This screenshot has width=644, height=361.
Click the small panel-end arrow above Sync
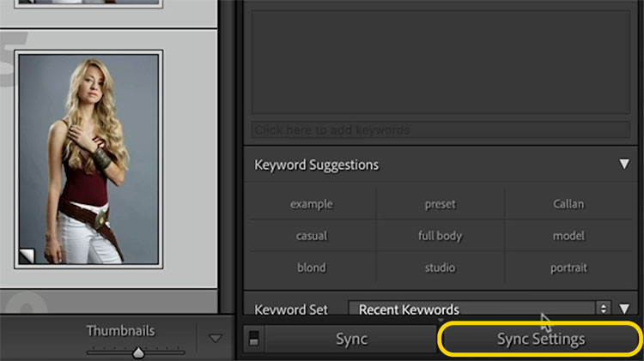440,321
